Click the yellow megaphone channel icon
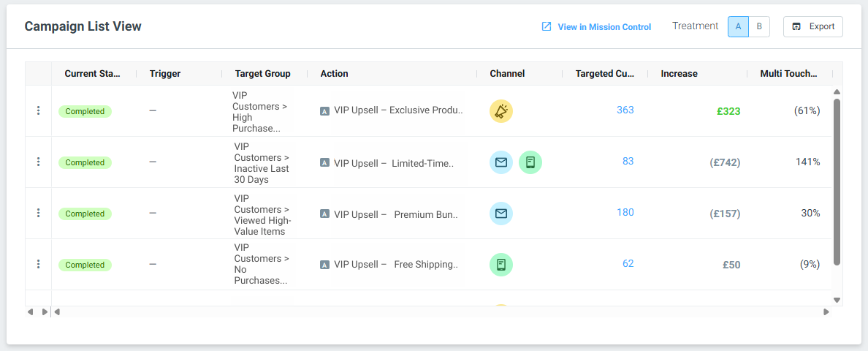The width and height of the screenshot is (868, 351). (501, 111)
